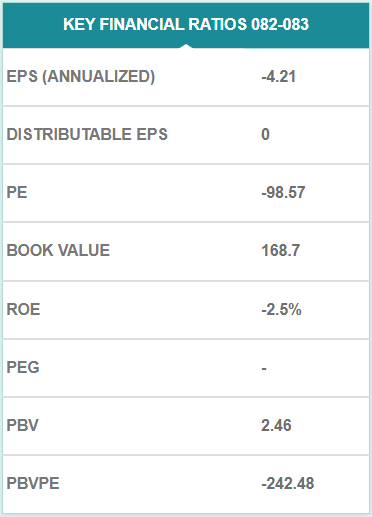Click the PEG dash value
Image resolution: width=372 pixels, height=517 pixels.
point(264,368)
